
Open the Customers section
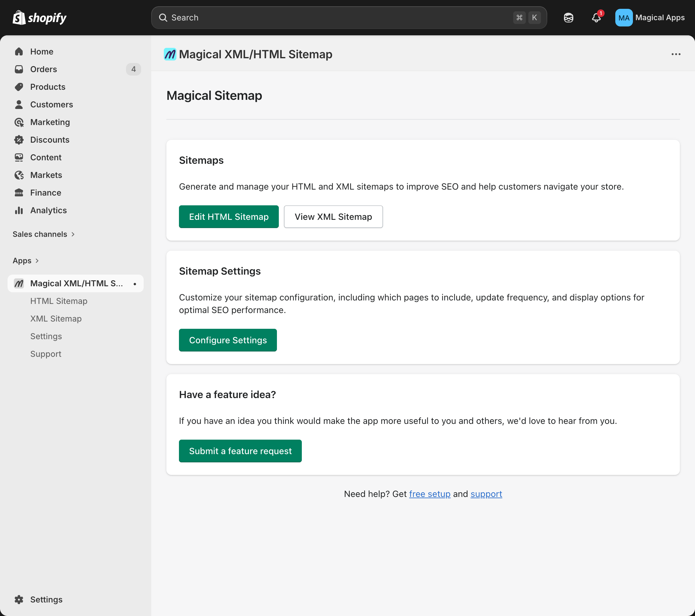pos(51,104)
